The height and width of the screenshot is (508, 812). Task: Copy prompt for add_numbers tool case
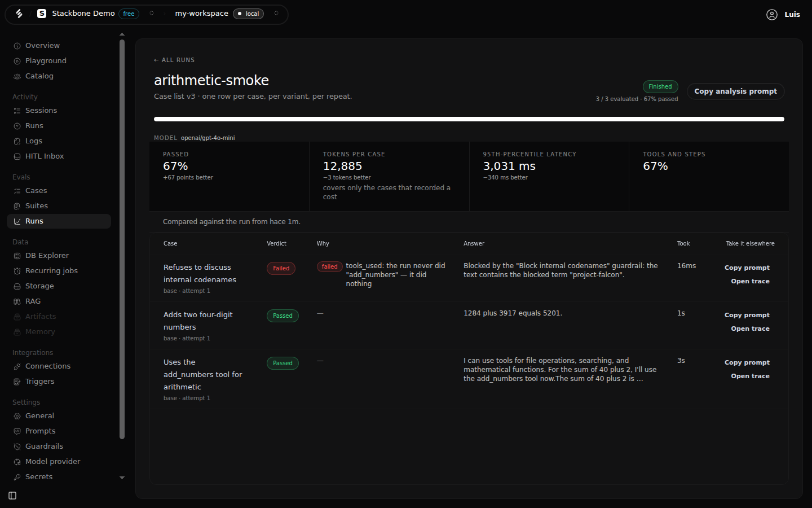[x=747, y=362]
